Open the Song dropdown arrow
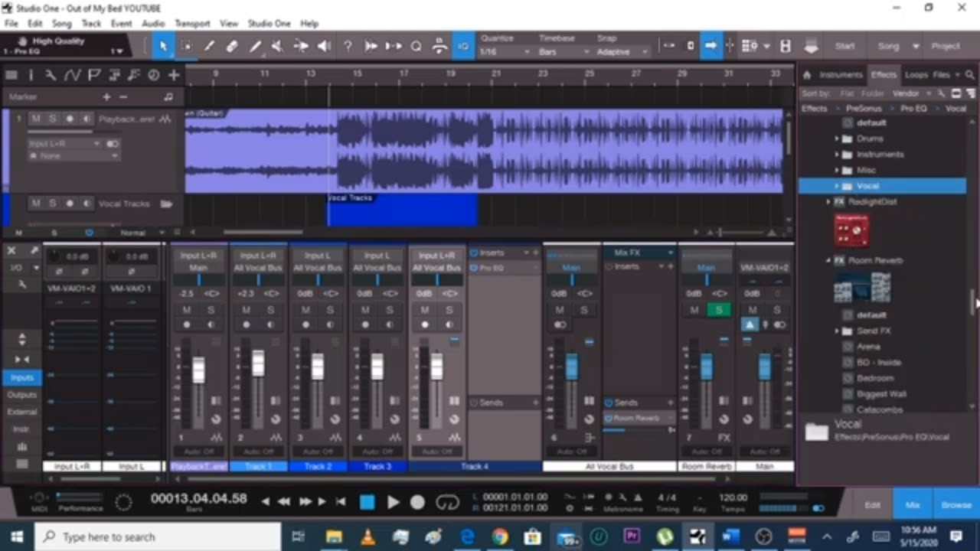The height and width of the screenshot is (551, 980). [x=916, y=47]
